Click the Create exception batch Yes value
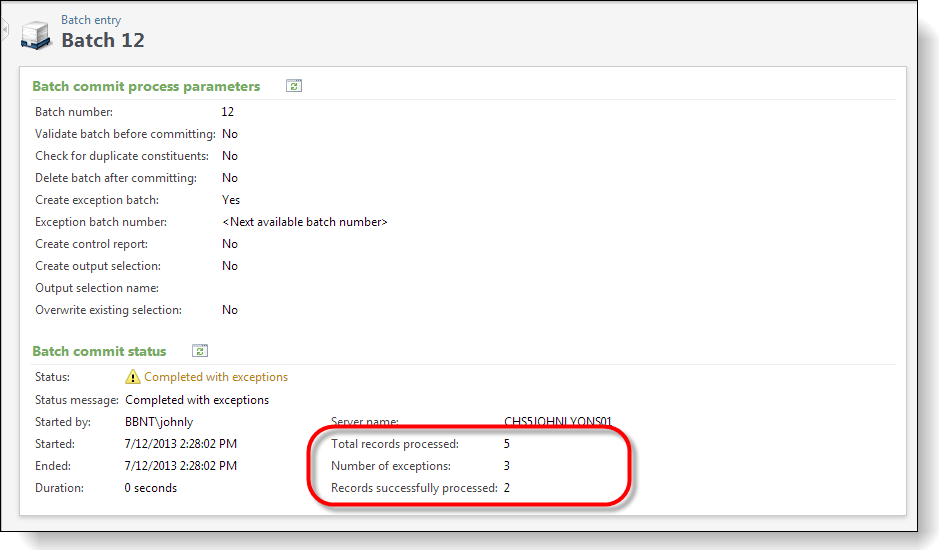Screen dimensions: 939x550 pyautogui.click(x=231, y=200)
